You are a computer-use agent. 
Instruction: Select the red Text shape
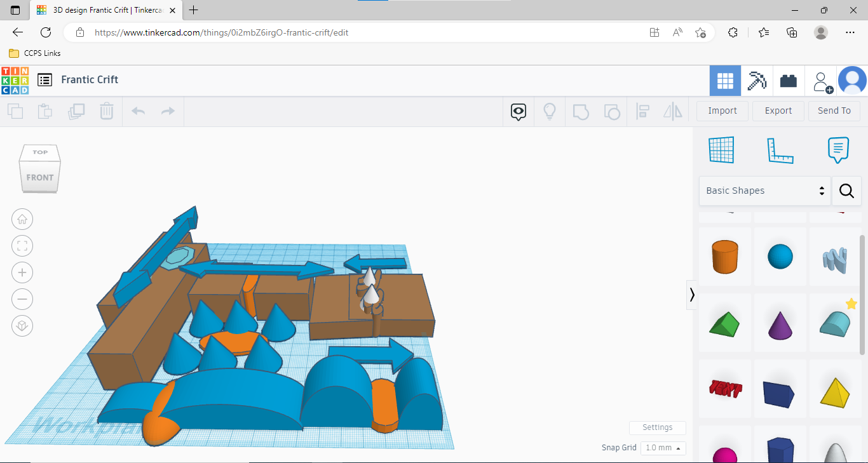(725, 389)
